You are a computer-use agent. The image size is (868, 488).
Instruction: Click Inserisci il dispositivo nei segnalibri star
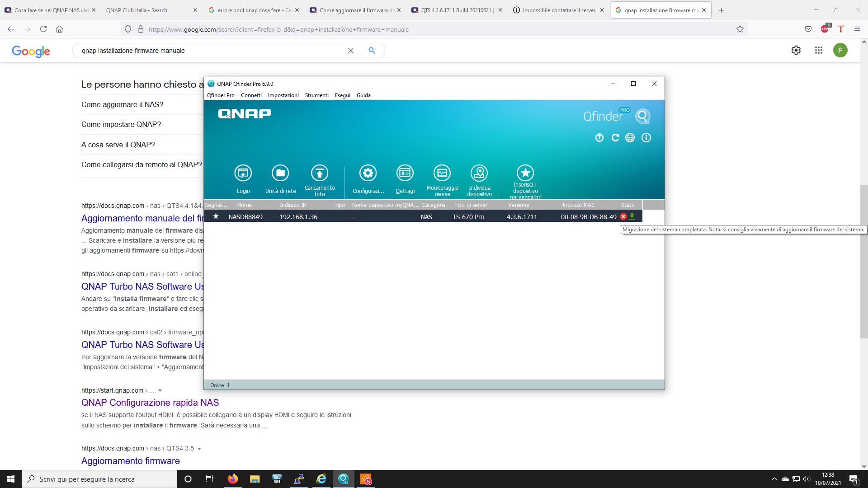525,173
